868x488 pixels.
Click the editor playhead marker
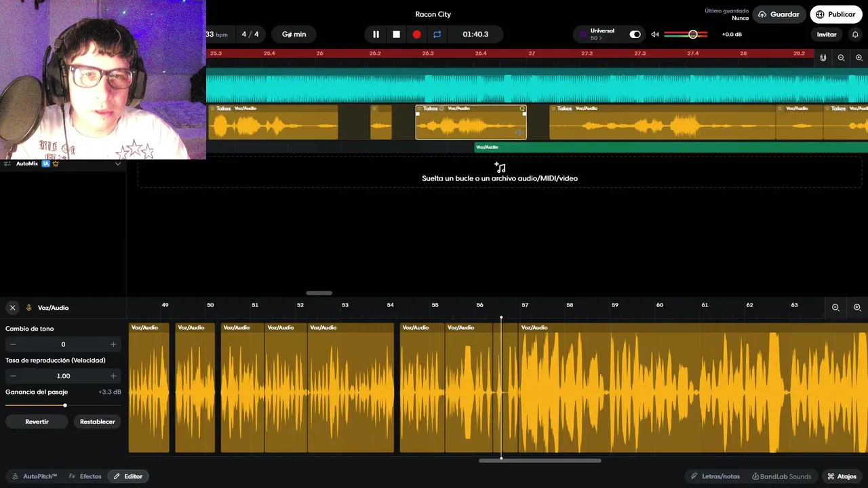coord(501,317)
